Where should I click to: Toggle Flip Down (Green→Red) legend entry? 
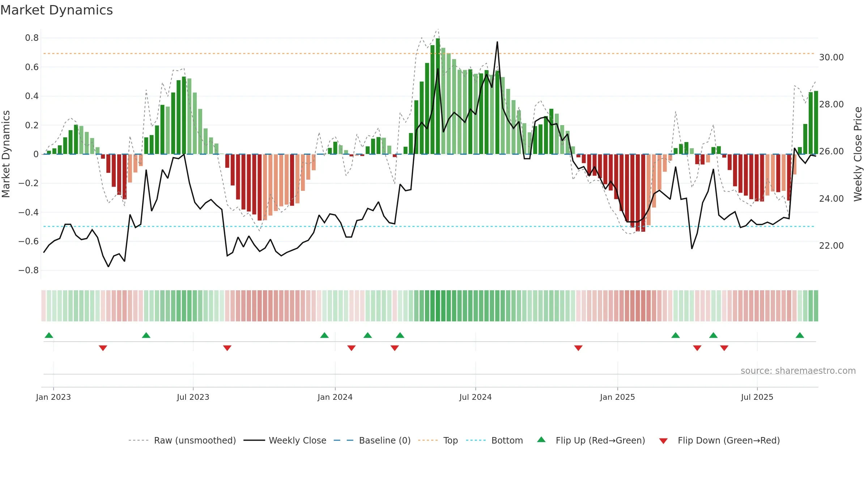tap(719, 440)
